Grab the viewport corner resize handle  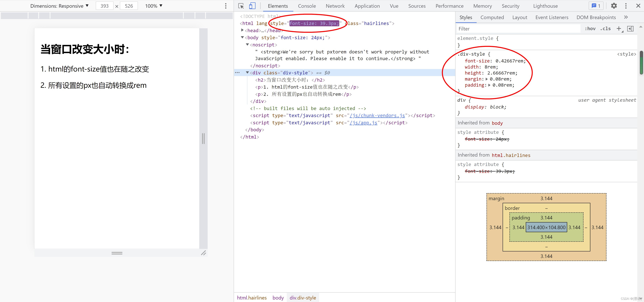pyautogui.click(x=203, y=253)
